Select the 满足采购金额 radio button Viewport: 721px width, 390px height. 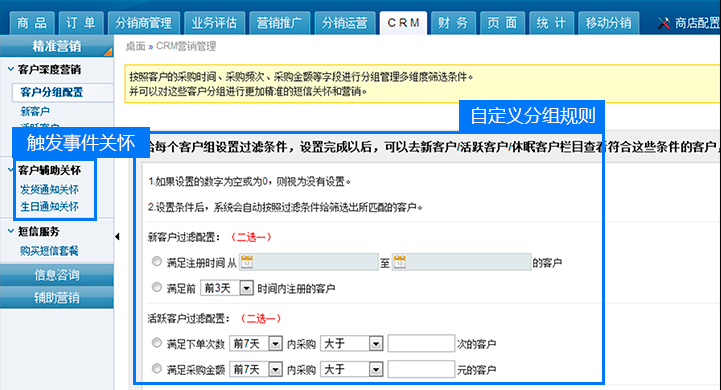(157, 368)
